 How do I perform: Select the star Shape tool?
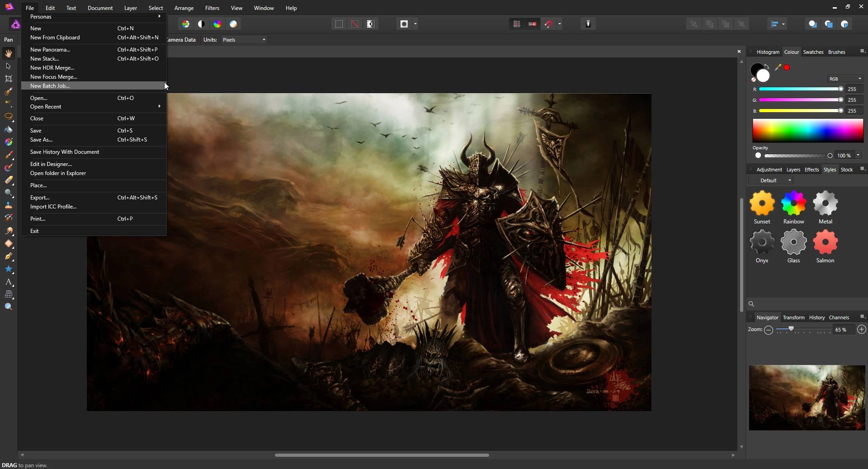pos(9,269)
